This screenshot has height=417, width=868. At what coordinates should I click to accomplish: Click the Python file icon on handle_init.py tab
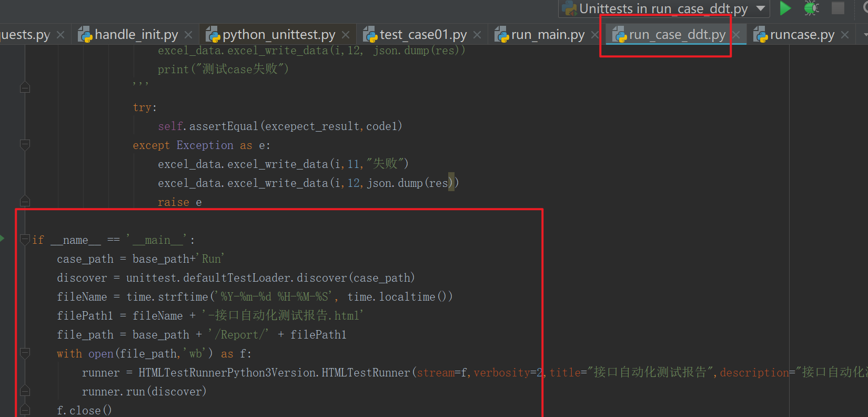[85, 35]
